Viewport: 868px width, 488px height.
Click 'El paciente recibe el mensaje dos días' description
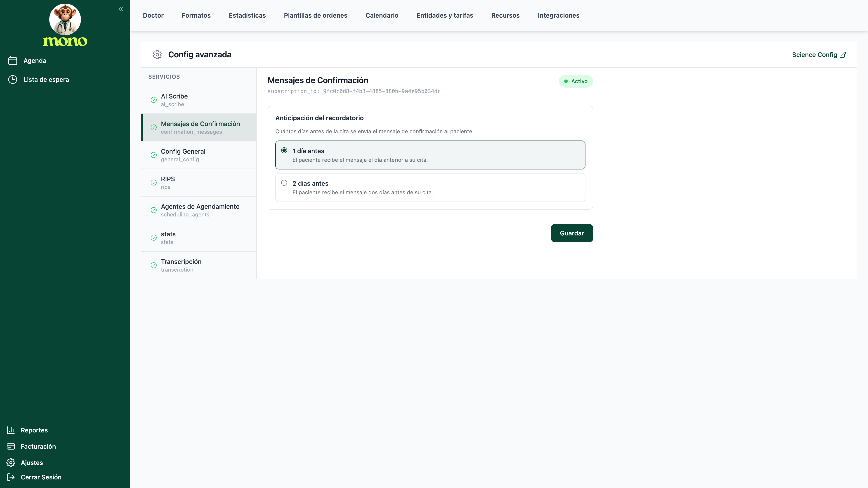pos(363,193)
